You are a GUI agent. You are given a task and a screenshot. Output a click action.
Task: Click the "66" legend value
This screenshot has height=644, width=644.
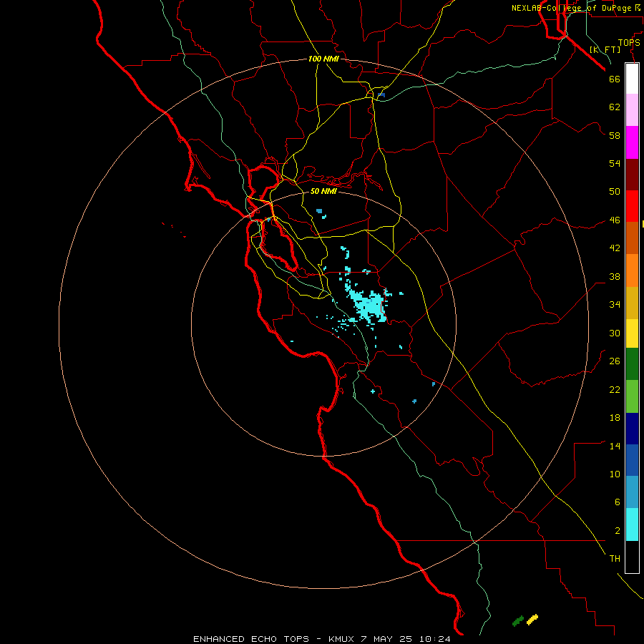pos(615,79)
